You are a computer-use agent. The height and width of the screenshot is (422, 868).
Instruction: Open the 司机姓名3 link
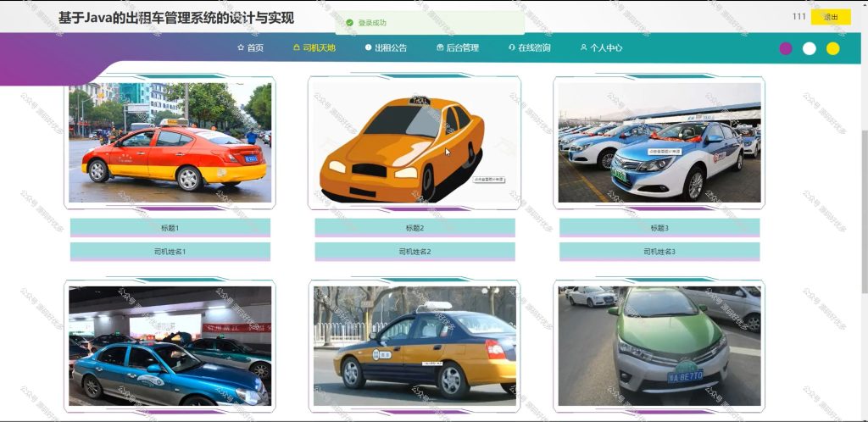click(x=659, y=252)
